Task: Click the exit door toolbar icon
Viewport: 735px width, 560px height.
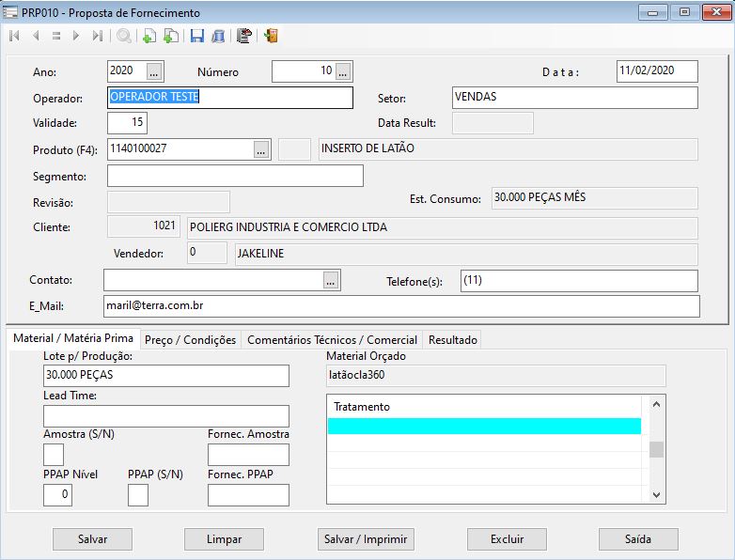Action: click(271, 36)
